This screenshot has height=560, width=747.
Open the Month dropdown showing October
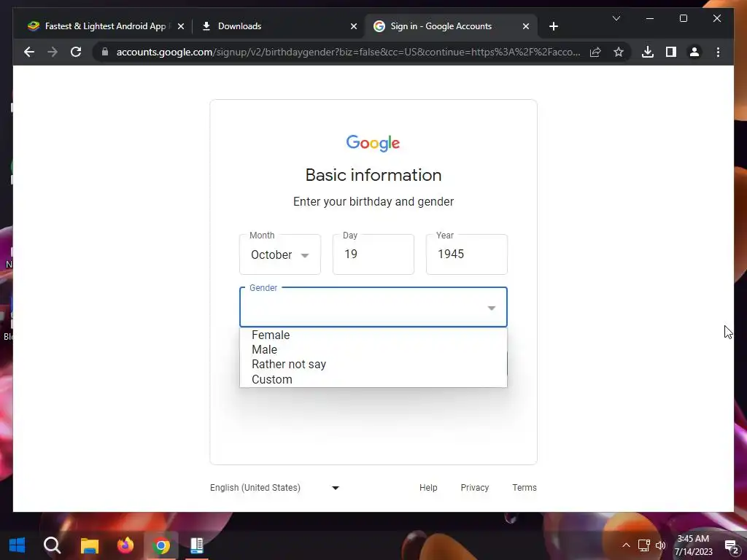[280, 254]
